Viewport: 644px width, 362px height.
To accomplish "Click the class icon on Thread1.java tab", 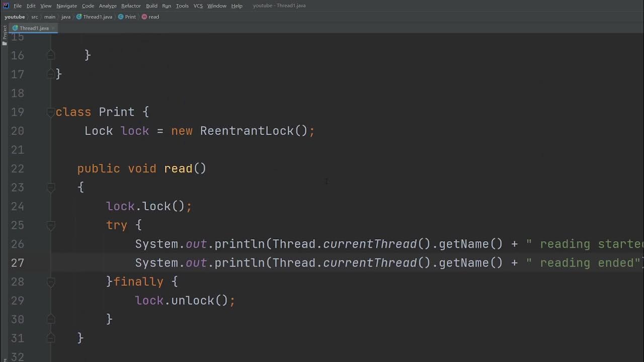I will click(15, 28).
